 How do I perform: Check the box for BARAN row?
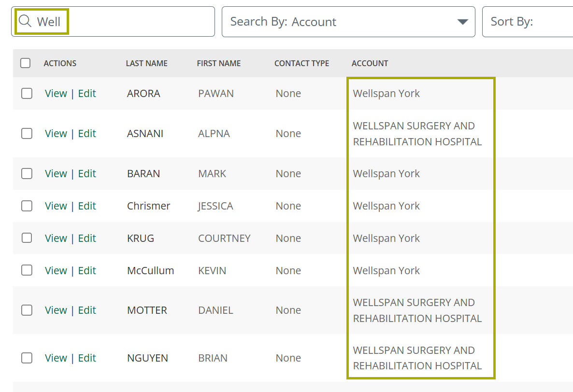[x=27, y=173]
